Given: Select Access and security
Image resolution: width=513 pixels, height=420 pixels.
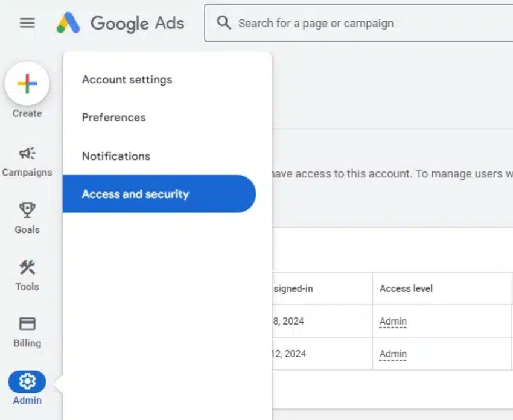Looking at the screenshot, I should (135, 194).
